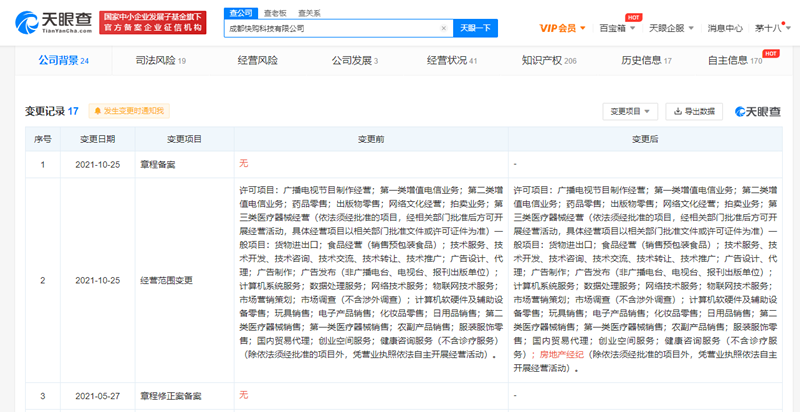The width and height of the screenshot is (800, 412).
Task: Go to the 知识产权 tab
Action: coord(549,61)
